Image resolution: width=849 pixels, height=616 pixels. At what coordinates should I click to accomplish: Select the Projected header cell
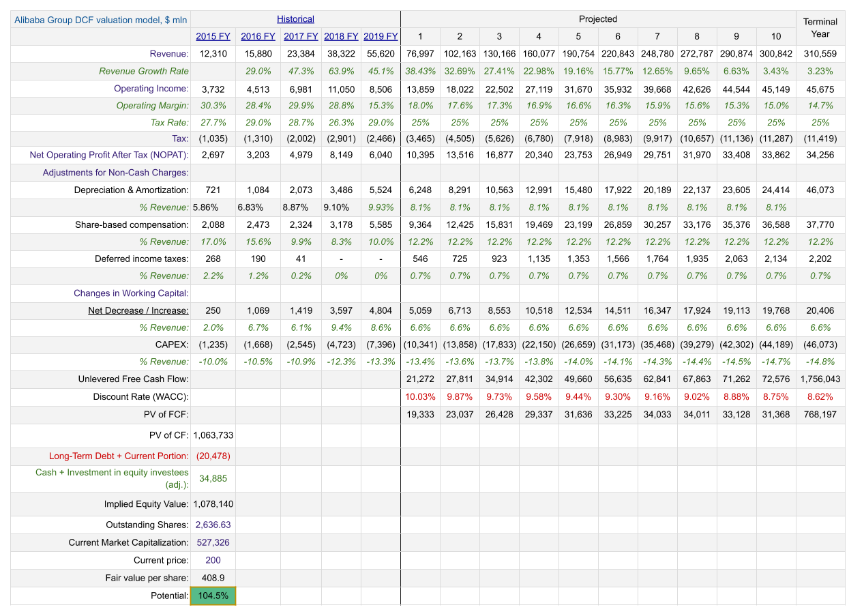pyautogui.click(x=597, y=19)
